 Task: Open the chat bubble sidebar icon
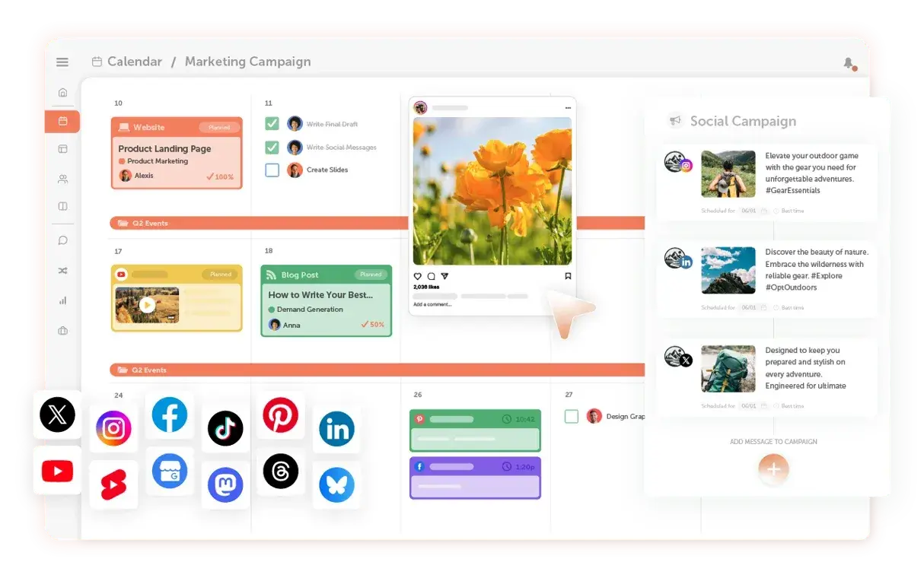click(x=62, y=240)
